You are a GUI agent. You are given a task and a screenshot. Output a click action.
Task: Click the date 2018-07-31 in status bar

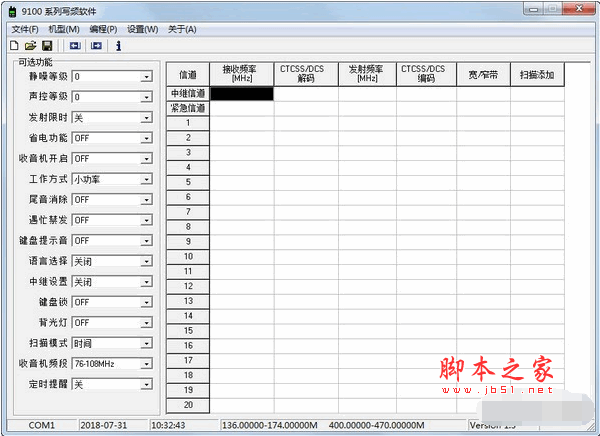(x=104, y=425)
